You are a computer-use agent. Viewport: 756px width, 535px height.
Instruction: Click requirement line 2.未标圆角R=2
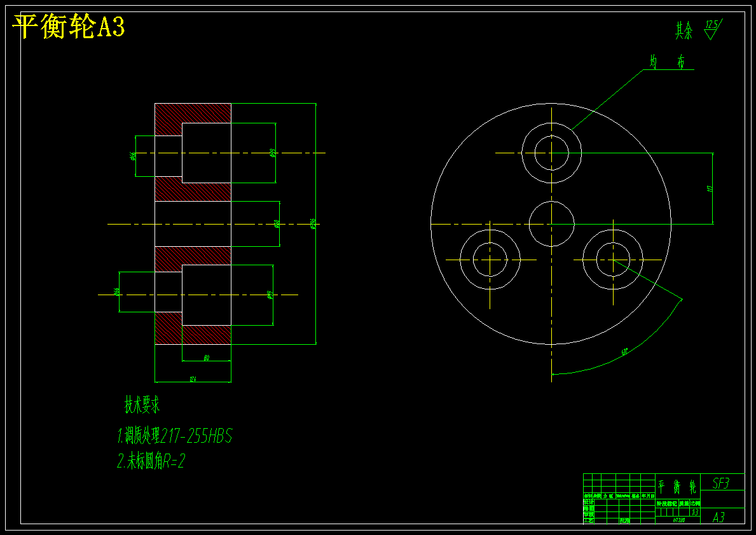pyautogui.click(x=151, y=461)
